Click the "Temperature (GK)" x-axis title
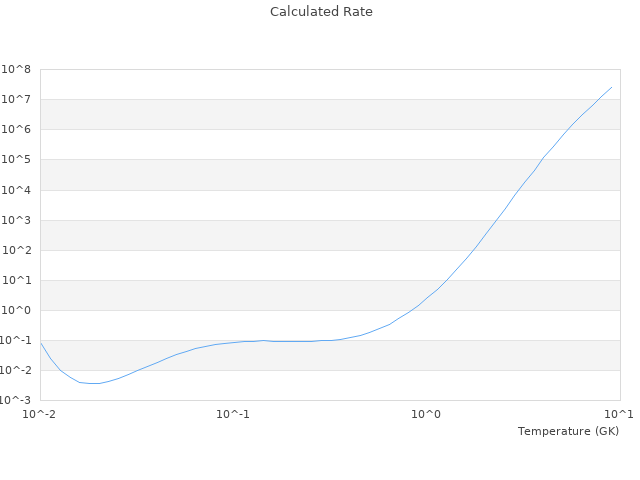Screen dimensions: 640x480 point(568,431)
